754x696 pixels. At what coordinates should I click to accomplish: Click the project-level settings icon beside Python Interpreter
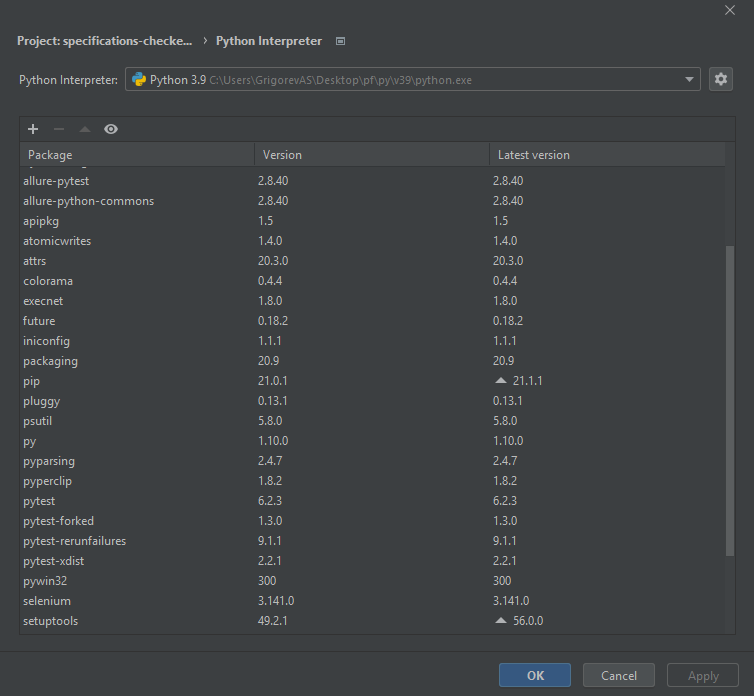coord(340,41)
